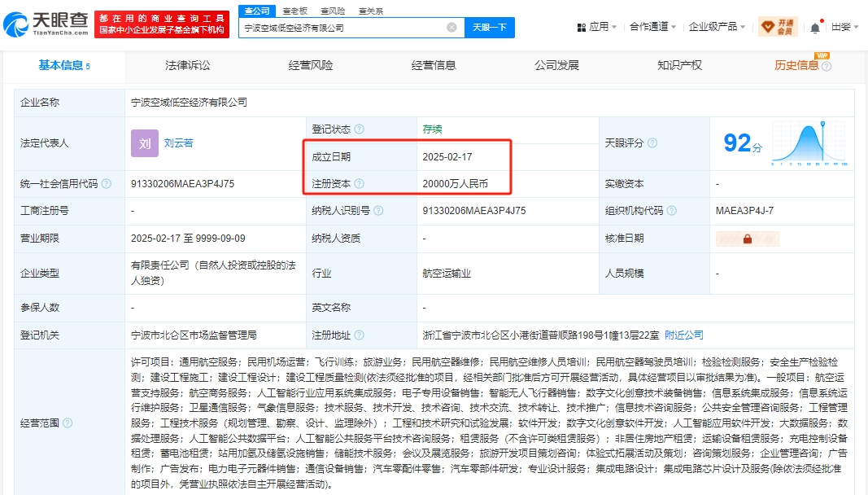Open legal representative 刘云若 link
868x495 pixels.
[x=179, y=143]
